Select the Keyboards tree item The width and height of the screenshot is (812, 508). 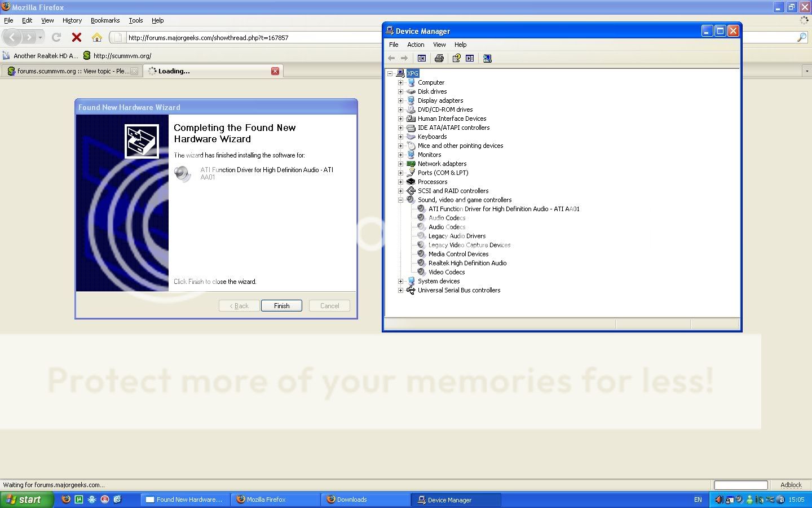pos(432,137)
